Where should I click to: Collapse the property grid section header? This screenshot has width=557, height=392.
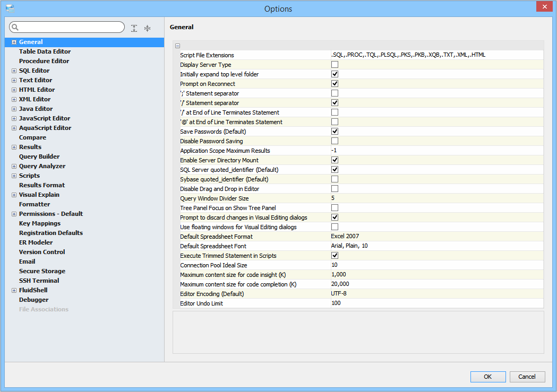[x=178, y=46]
